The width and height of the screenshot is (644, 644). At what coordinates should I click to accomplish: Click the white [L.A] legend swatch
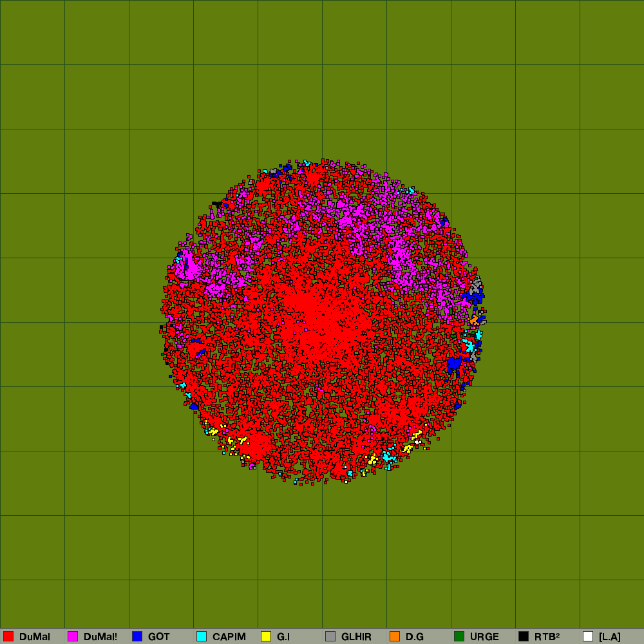588,636
